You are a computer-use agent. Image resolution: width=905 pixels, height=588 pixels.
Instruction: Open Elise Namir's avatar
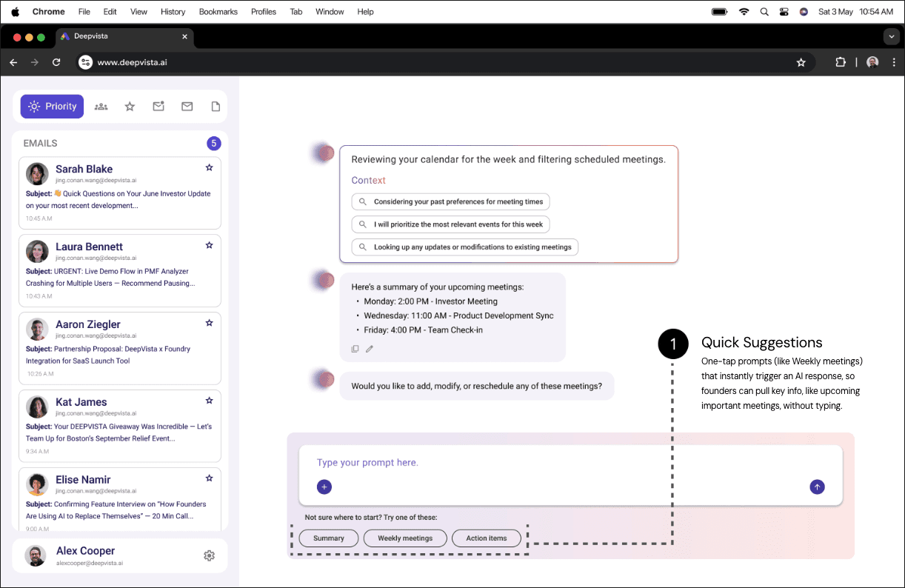pos(38,485)
